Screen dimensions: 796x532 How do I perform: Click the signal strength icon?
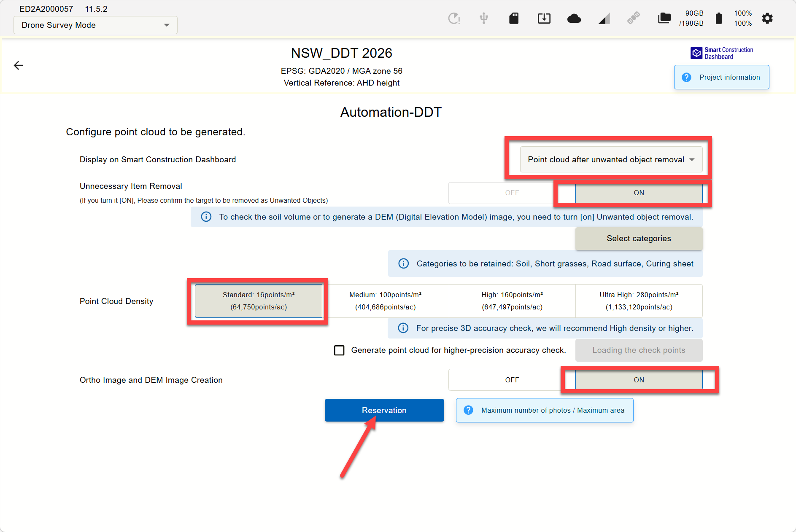(604, 19)
